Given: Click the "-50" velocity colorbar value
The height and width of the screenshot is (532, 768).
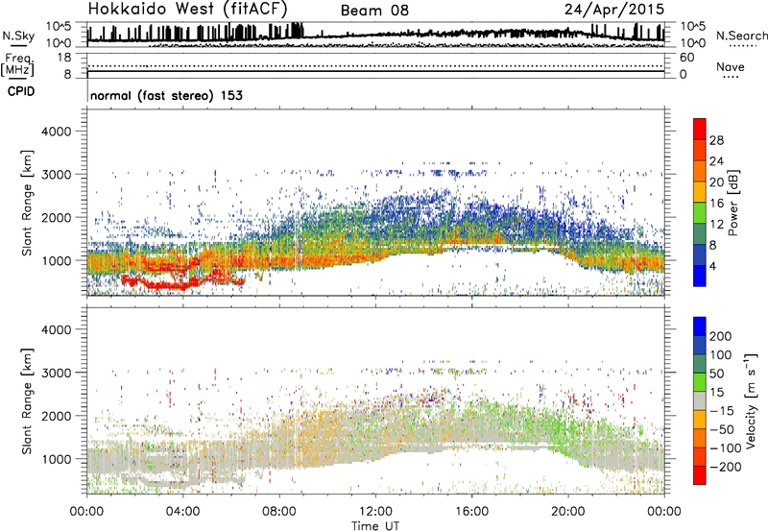Looking at the screenshot, I should [x=722, y=429].
